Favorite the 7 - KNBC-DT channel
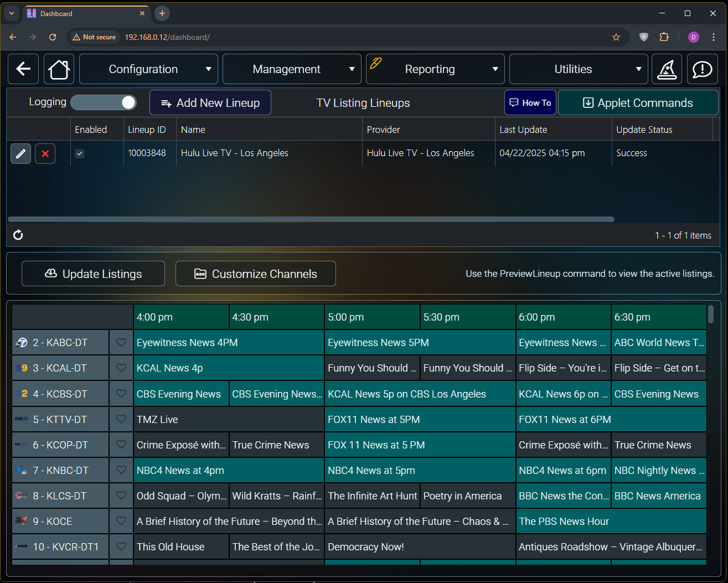Viewport: 728px width, 583px height. (121, 470)
